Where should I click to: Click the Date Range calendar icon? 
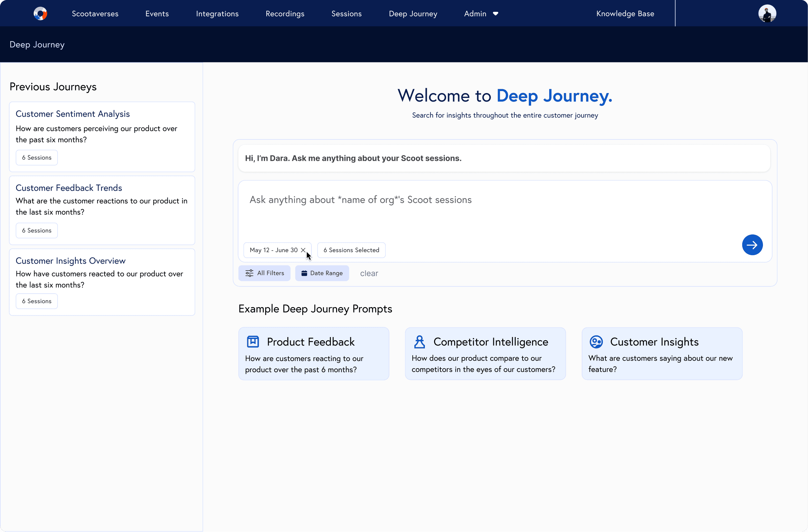tap(304, 273)
